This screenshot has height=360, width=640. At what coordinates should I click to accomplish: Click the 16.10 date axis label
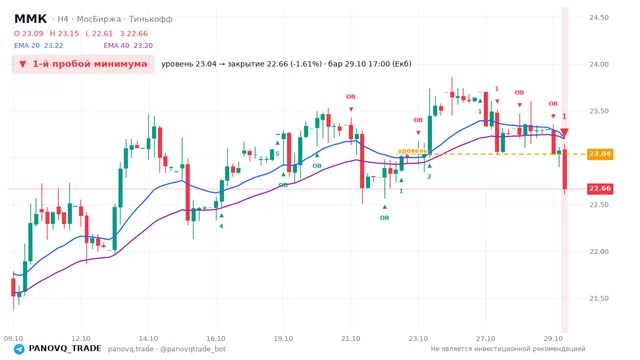coord(216,338)
